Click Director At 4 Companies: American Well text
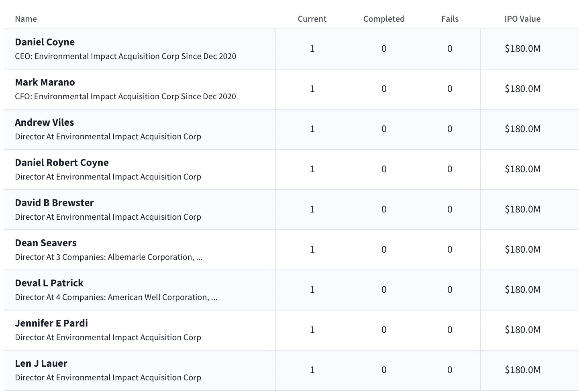This screenshot has width=579, height=392. tap(116, 297)
